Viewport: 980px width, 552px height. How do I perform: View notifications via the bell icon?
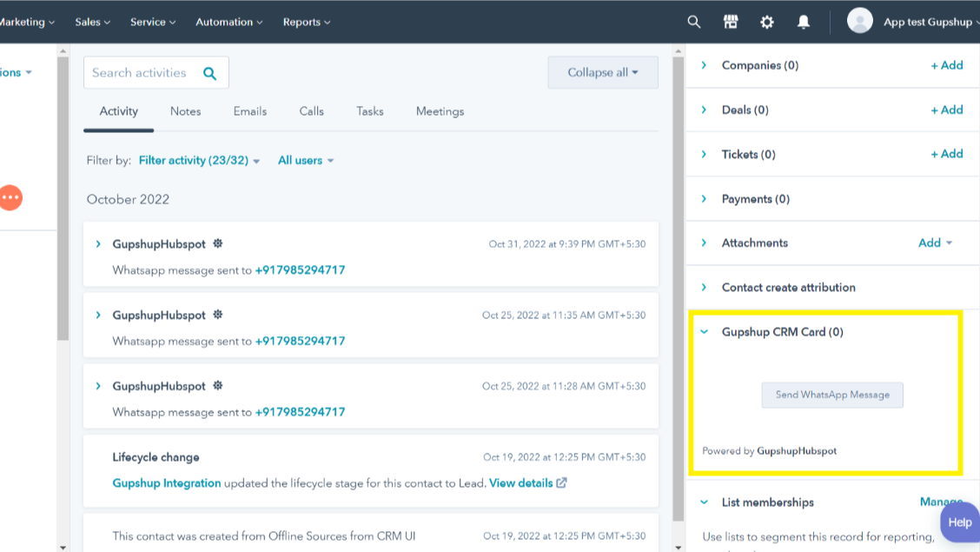(804, 21)
